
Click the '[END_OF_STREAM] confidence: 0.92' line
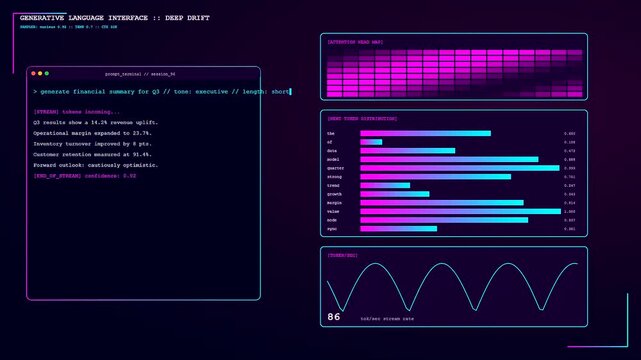click(x=85, y=176)
